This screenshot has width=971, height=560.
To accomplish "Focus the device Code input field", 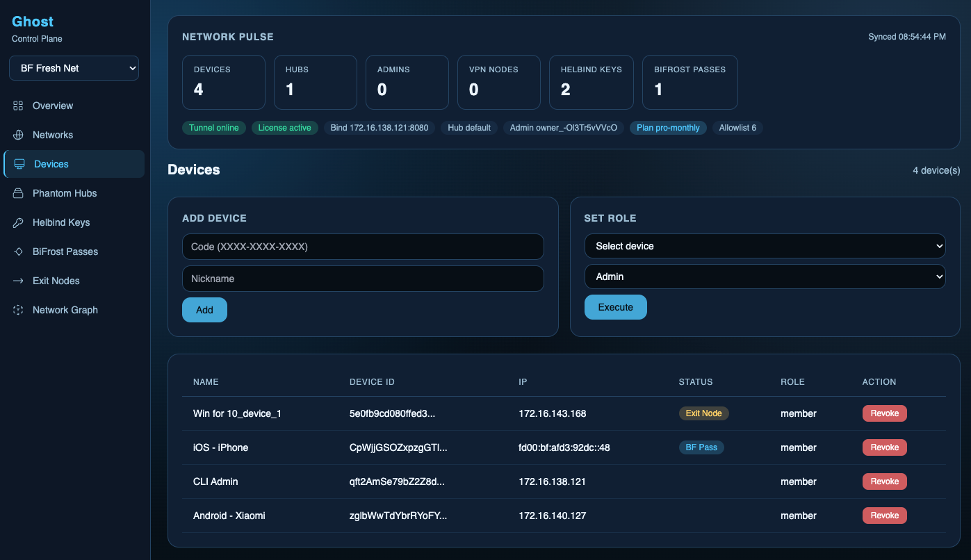I will coord(363,247).
